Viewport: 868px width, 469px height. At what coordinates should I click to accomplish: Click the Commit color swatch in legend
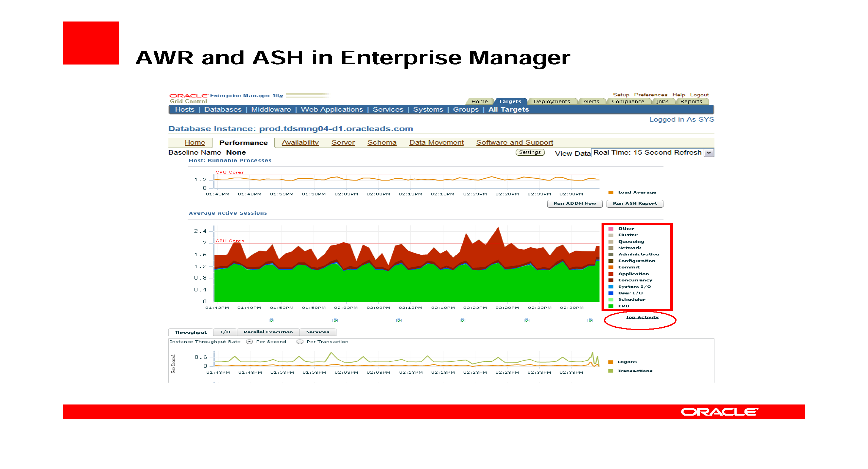pyautogui.click(x=611, y=267)
